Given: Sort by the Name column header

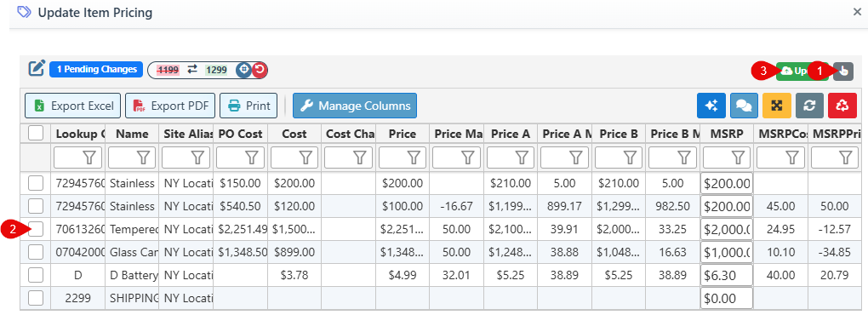Looking at the screenshot, I should [132, 134].
